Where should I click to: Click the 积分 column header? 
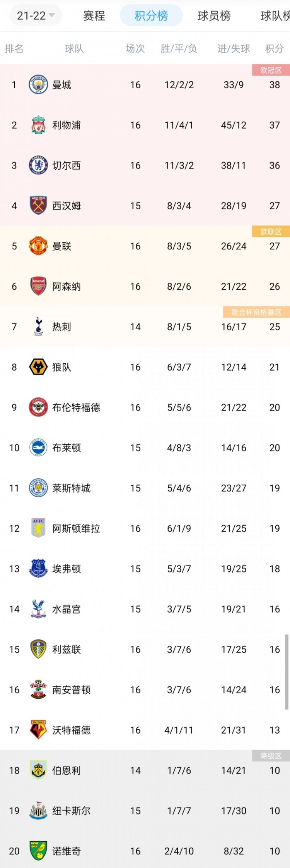(x=275, y=48)
